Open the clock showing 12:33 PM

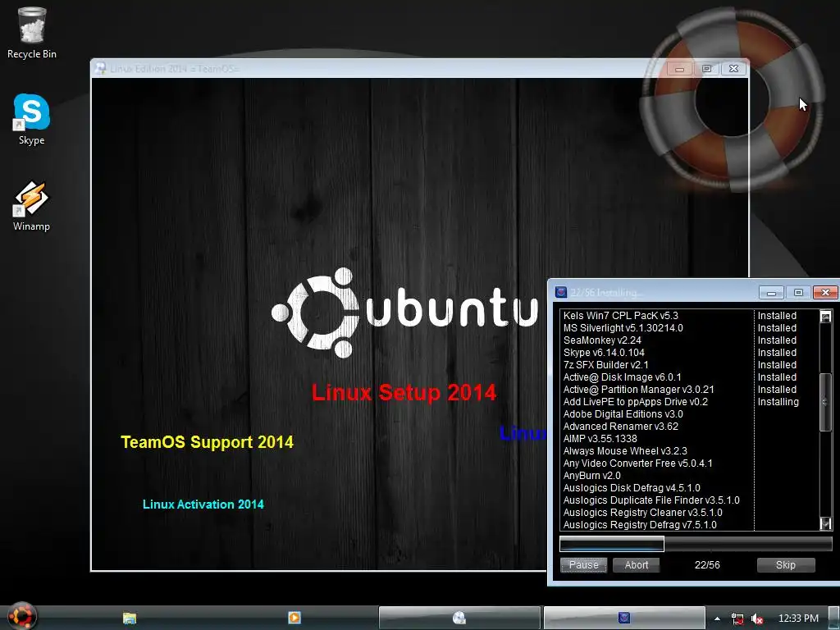798,619
